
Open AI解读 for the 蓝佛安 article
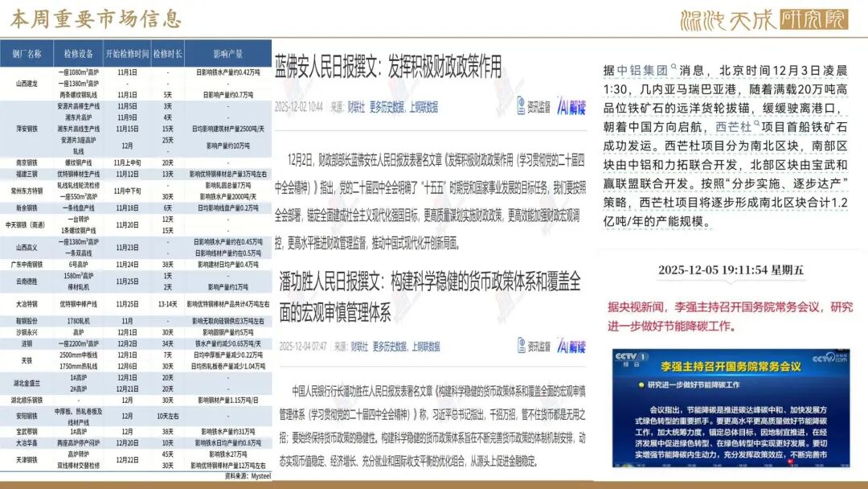571,106
